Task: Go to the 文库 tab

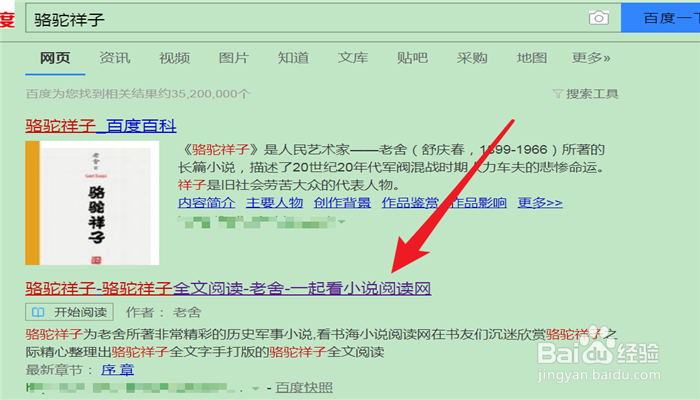Action: (353, 58)
